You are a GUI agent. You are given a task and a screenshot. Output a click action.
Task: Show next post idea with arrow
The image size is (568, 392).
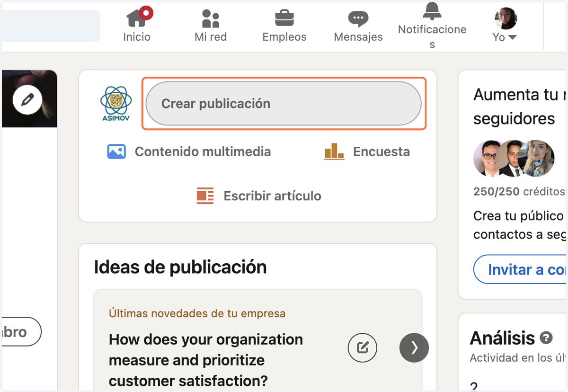click(414, 348)
